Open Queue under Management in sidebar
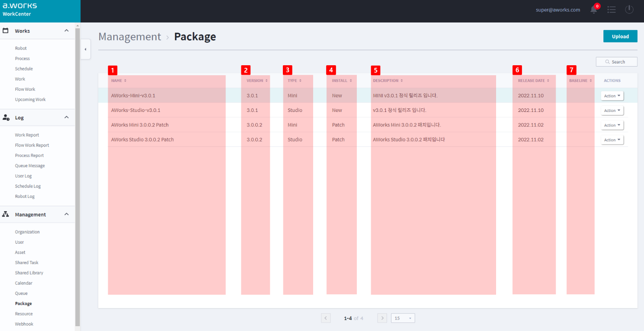 click(x=21, y=293)
